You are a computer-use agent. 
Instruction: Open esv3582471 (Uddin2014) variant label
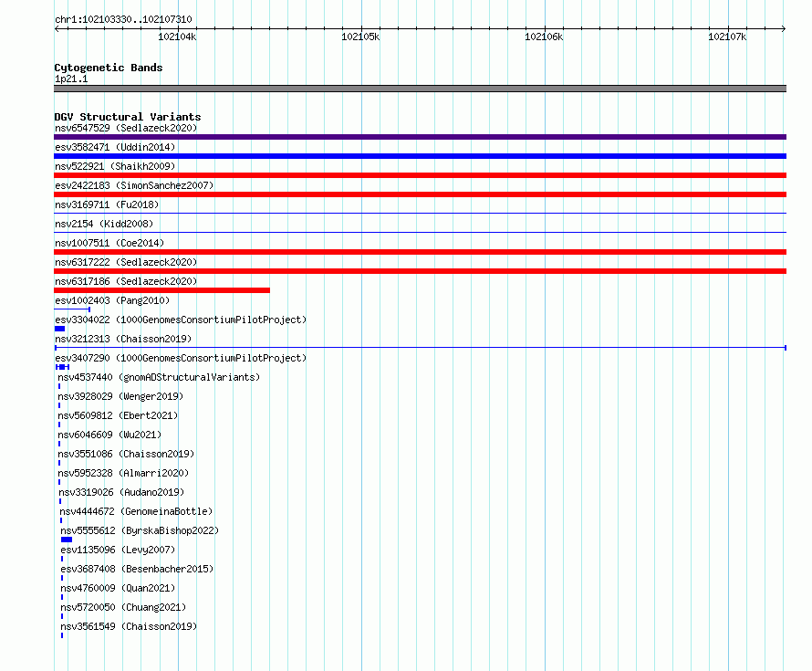(x=115, y=147)
